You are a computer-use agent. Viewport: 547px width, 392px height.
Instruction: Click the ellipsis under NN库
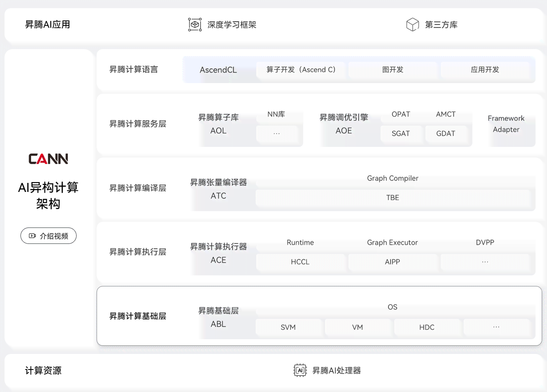coord(276,133)
